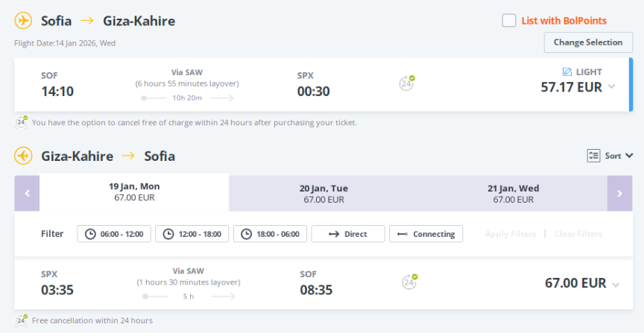Screen dimensions: 644x336
Task: Select the 20 Jan, Tue date tab
Action: coord(323,193)
